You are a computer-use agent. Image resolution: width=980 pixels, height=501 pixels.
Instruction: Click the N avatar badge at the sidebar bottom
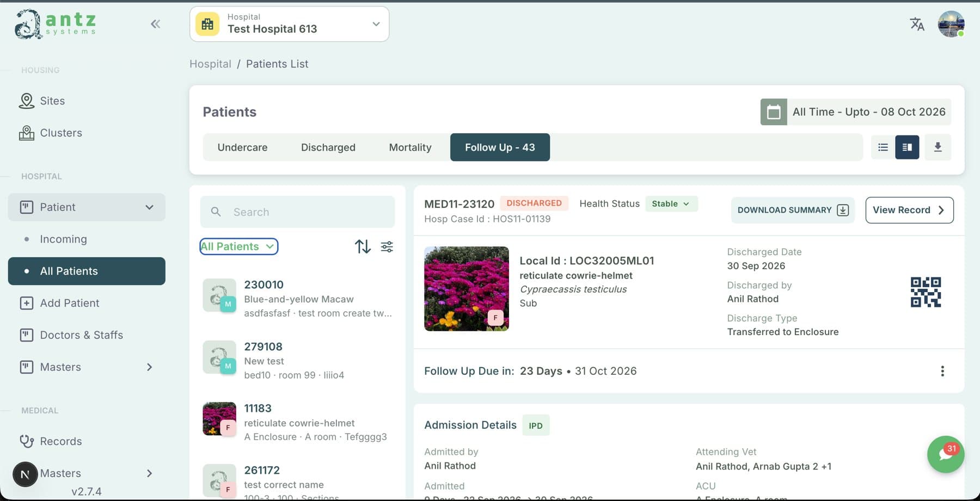pos(25,475)
